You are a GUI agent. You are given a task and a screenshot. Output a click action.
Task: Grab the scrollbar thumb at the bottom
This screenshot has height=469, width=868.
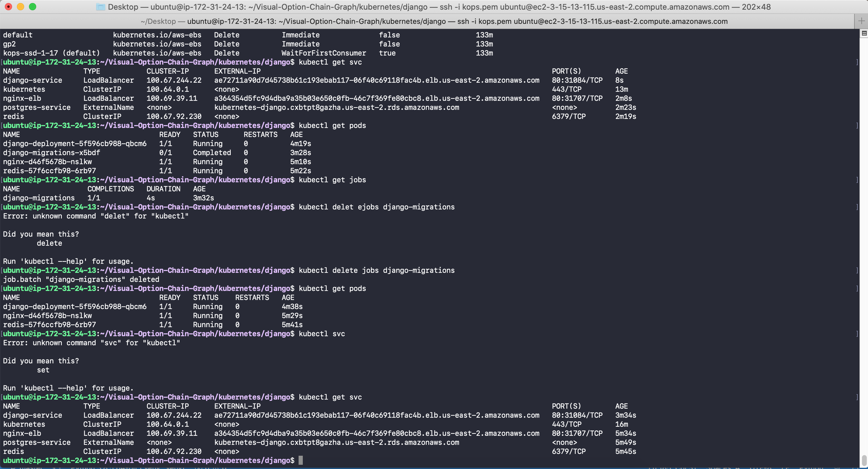click(864, 460)
